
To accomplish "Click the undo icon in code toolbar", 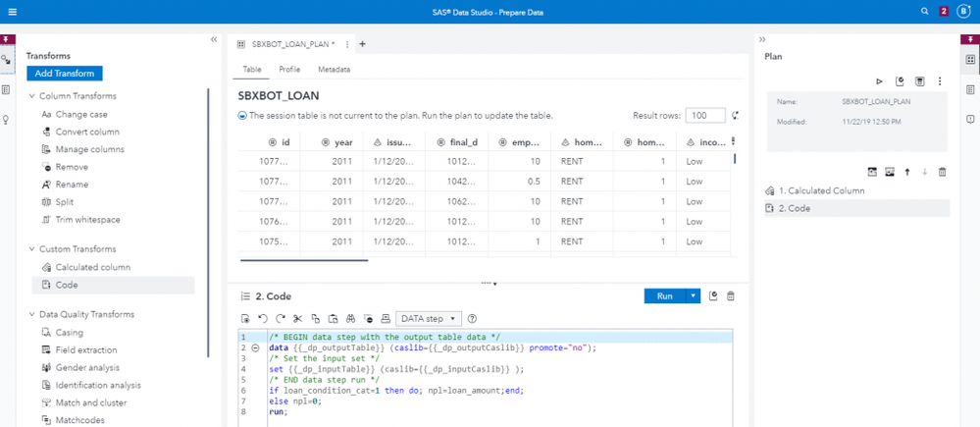I will [262, 319].
